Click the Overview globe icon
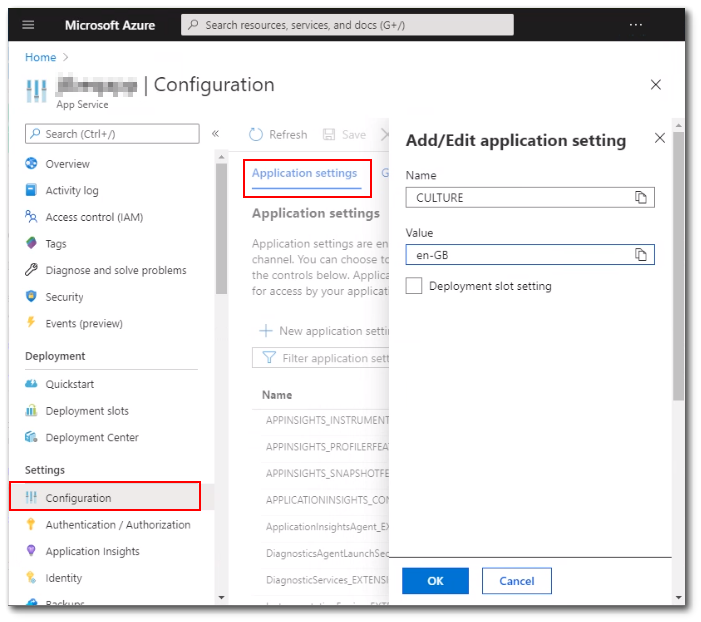Image resolution: width=701 pixels, height=622 pixels. click(x=31, y=164)
